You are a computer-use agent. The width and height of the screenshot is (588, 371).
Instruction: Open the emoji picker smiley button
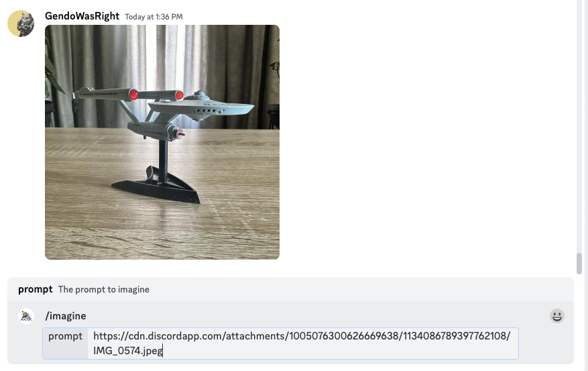click(557, 316)
